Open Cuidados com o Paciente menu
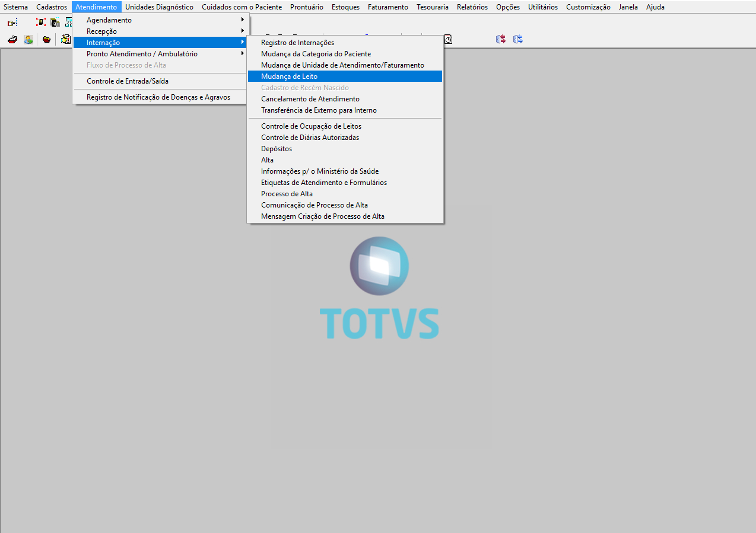The height and width of the screenshot is (533, 756). click(242, 7)
